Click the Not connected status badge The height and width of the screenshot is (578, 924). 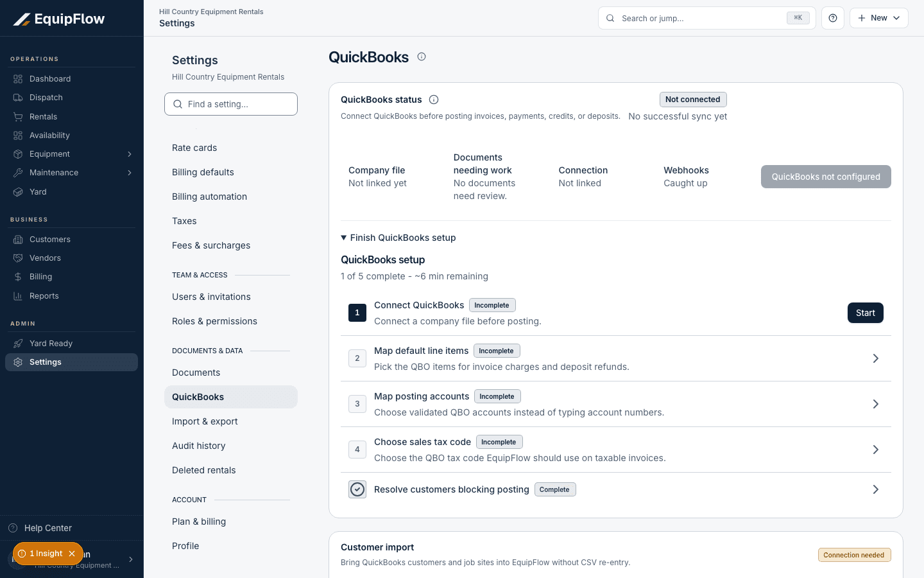click(693, 100)
